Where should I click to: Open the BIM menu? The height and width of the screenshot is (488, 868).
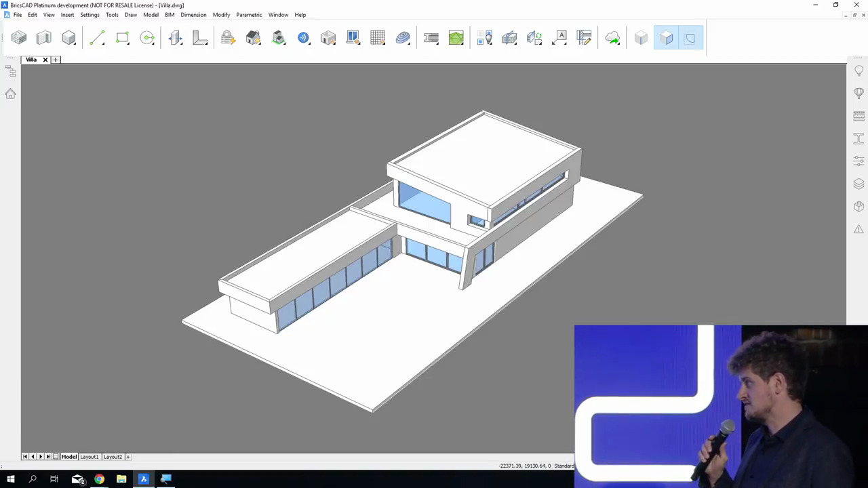click(170, 15)
